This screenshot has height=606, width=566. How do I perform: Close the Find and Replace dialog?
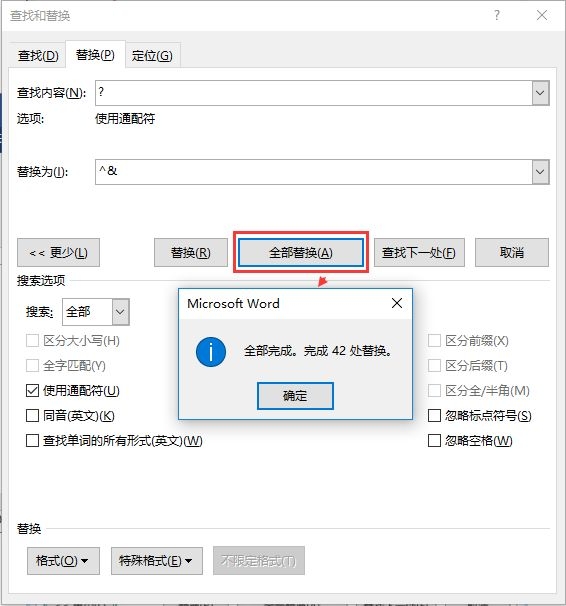[542, 15]
